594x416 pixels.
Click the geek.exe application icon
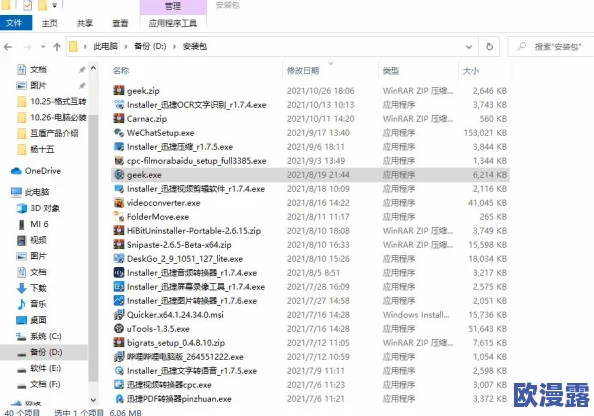tap(119, 175)
